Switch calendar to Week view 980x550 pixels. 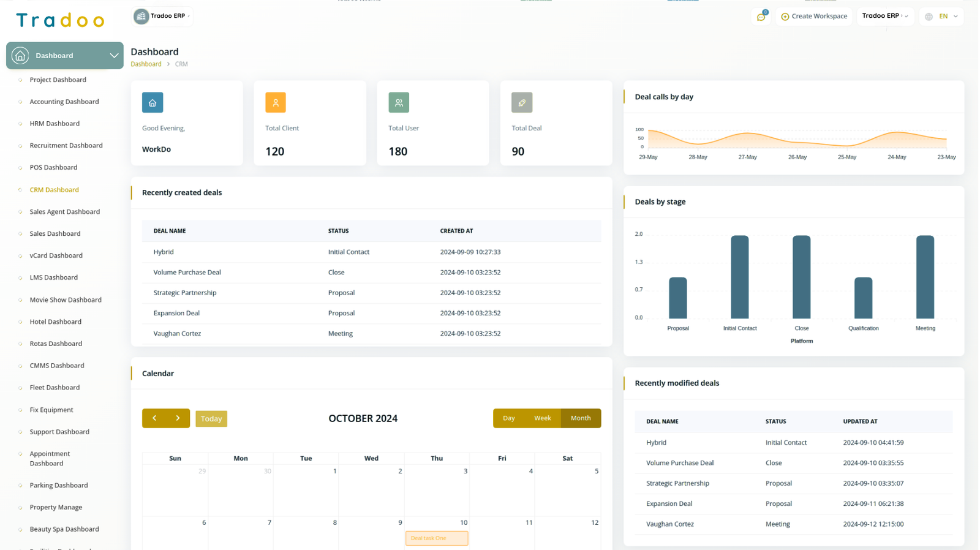pos(542,418)
